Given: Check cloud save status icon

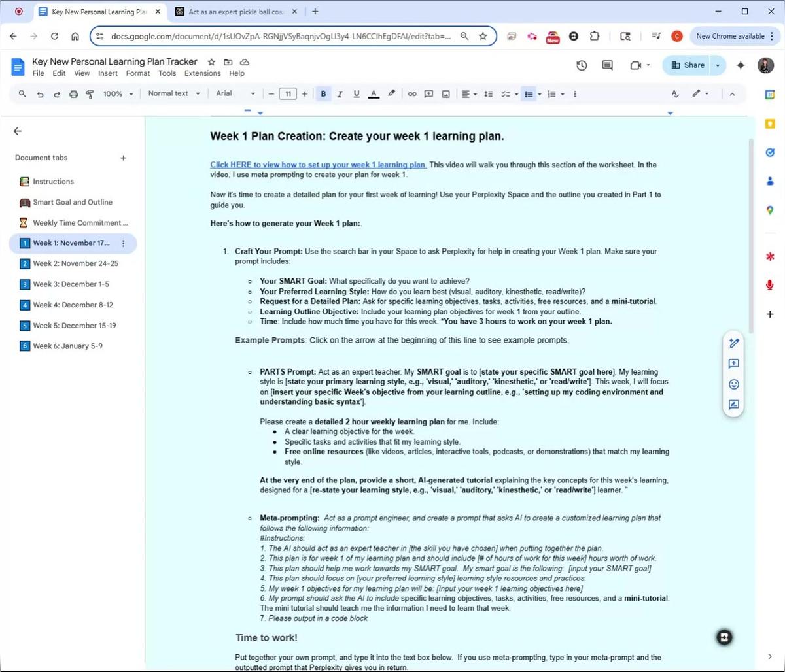Looking at the screenshot, I should (244, 62).
